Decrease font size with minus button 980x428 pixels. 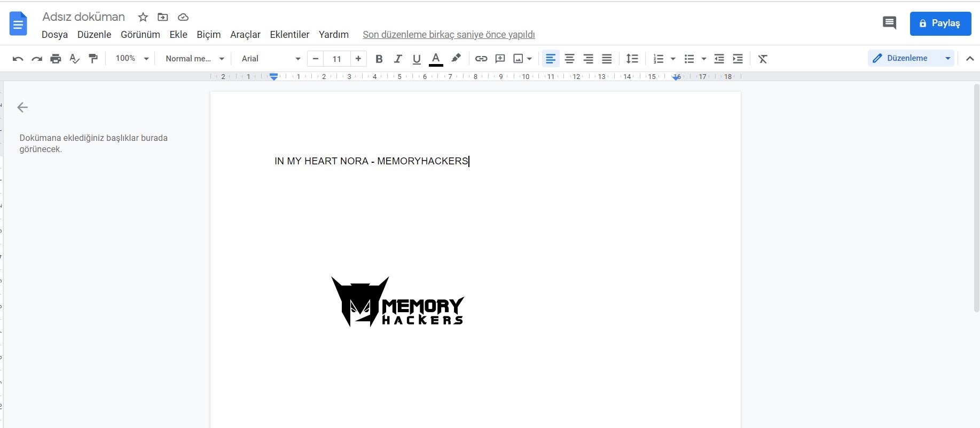316,59
